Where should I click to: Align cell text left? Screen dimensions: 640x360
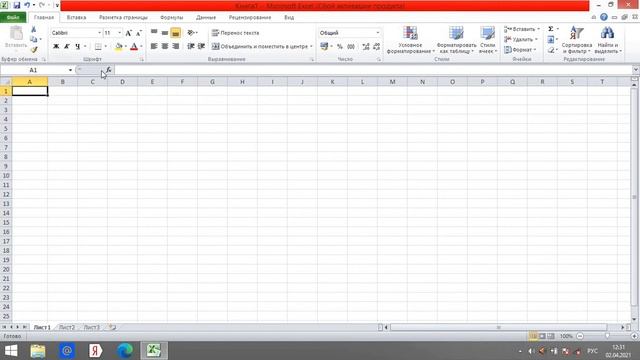(154, 47)
